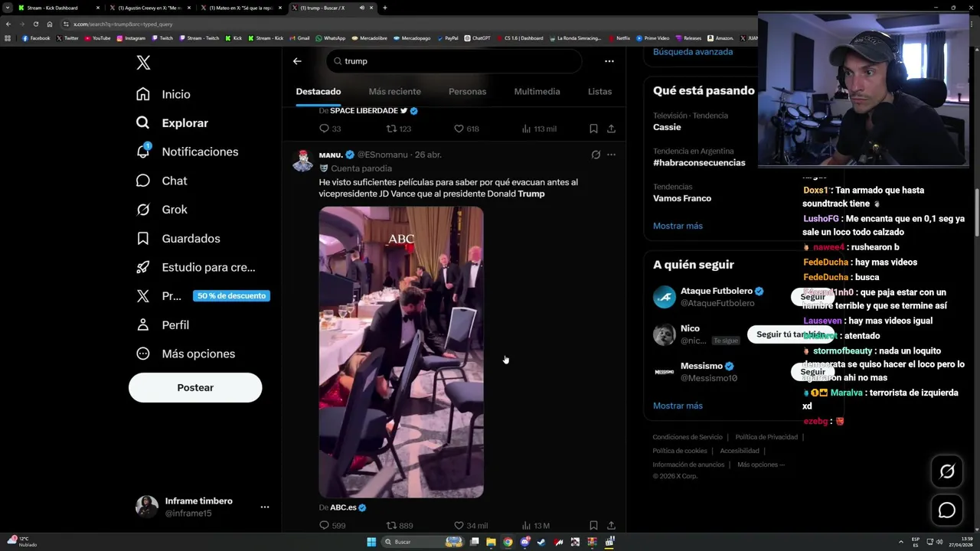
Task: Bookmark the SPACE LIBERDADE post
Action: [x=593, y=129]
